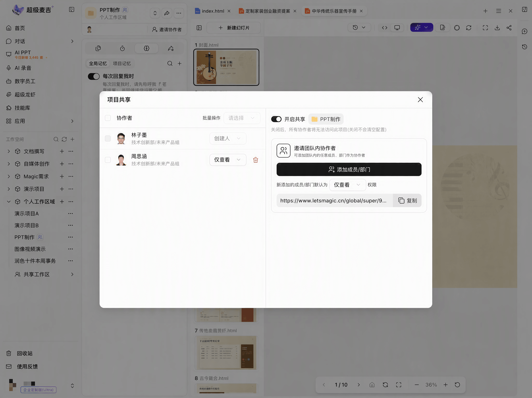532x398 pixels.
Task: Click the fullscreen toolbar icon
Action: coord(485,28)
